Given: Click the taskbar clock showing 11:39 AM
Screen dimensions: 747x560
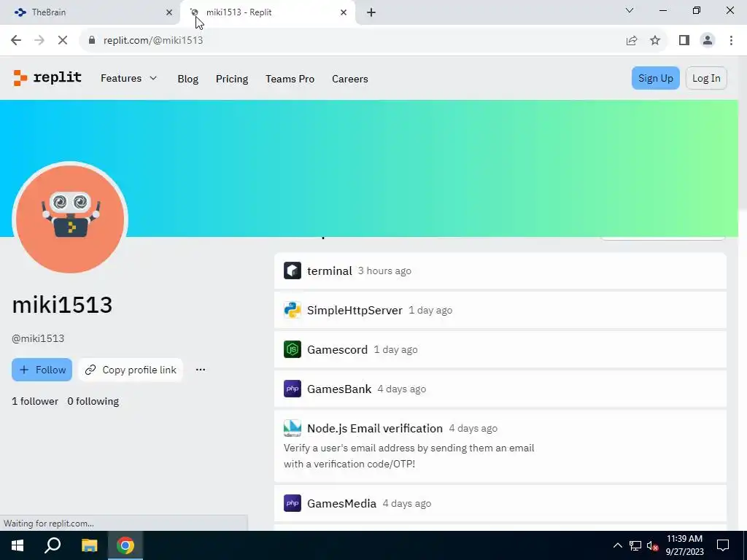Looking at the screenshot, I should (684, 545).
